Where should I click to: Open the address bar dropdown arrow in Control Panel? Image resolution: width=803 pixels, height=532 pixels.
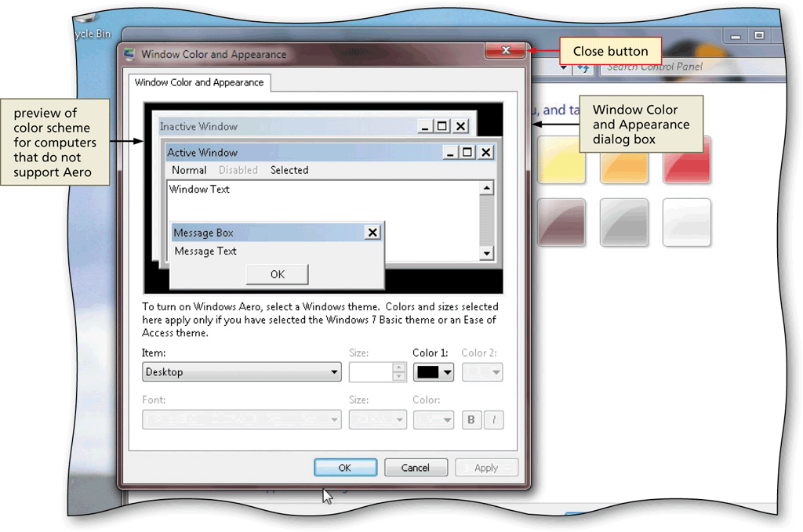tap(563, 67)
